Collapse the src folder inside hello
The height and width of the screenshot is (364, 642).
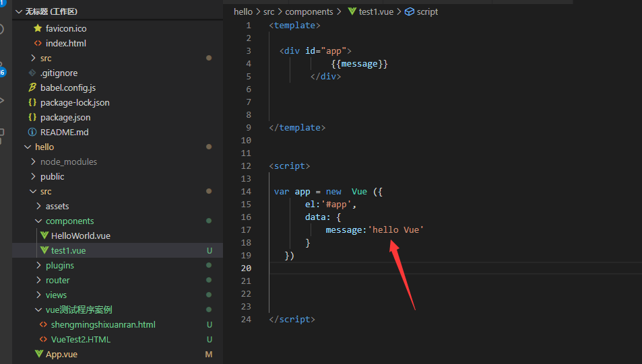33,191
